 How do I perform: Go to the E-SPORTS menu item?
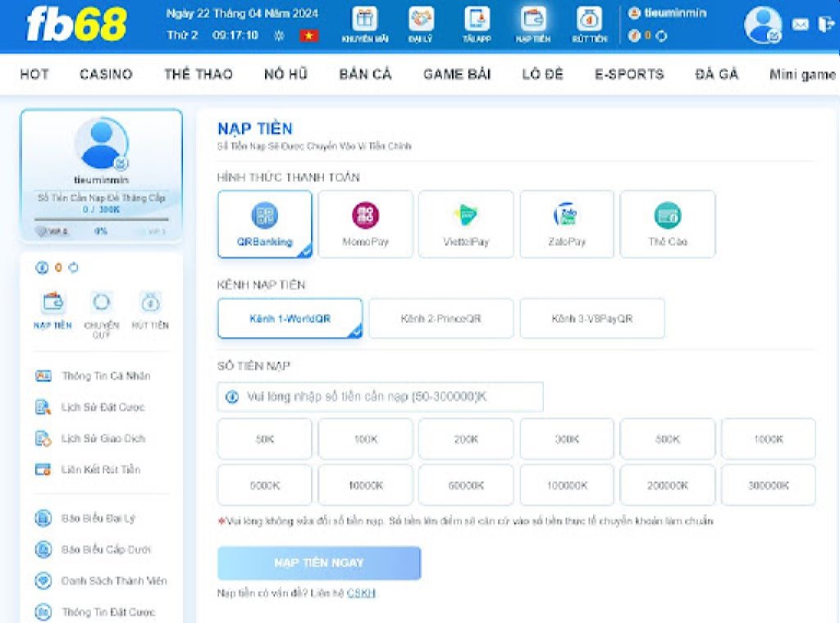coord(629,74)
